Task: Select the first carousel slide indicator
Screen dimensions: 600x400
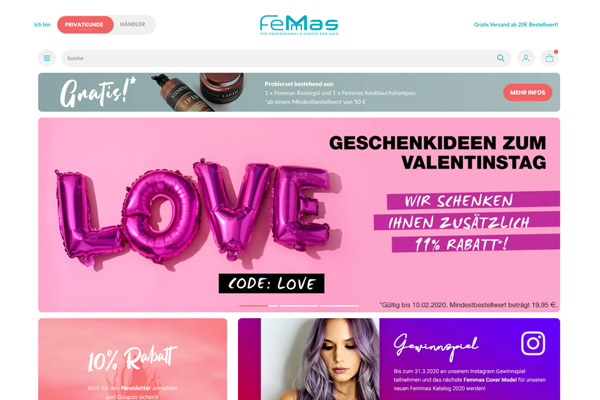Action: pyautogui.click(x=253, y=306)
